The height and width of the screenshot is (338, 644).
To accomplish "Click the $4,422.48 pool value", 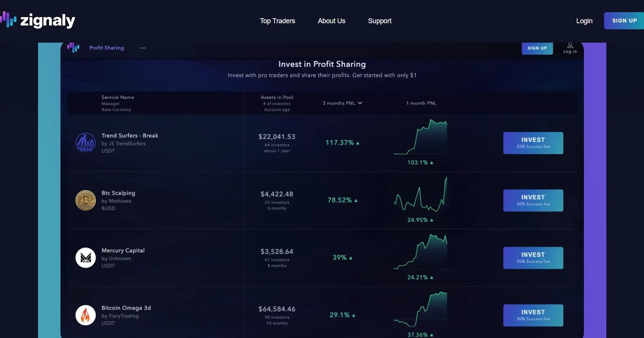I will 277,194.
